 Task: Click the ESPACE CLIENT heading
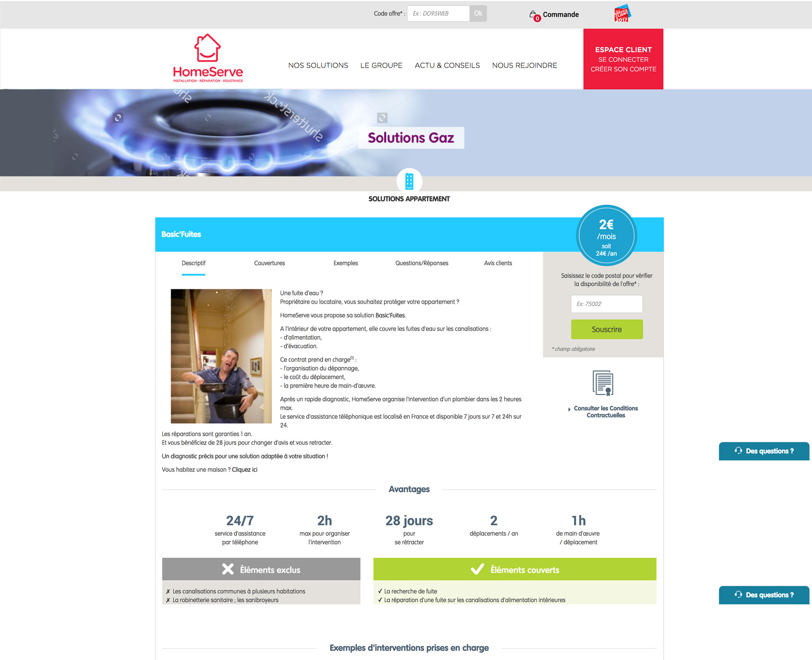point(623,50)
